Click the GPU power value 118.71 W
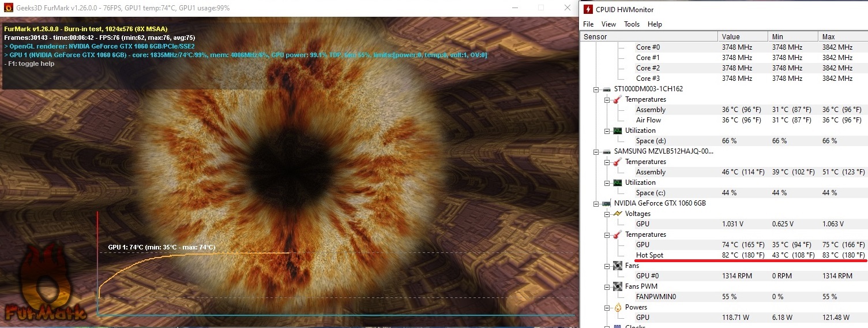868x328 pixels. (x=735, y=318)
